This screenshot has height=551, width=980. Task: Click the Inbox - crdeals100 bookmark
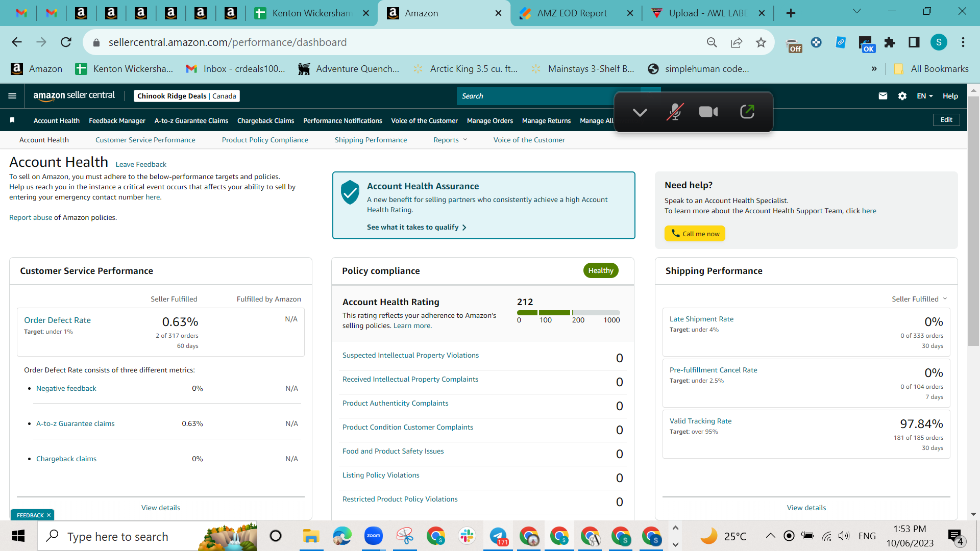(x=235, y=69)
